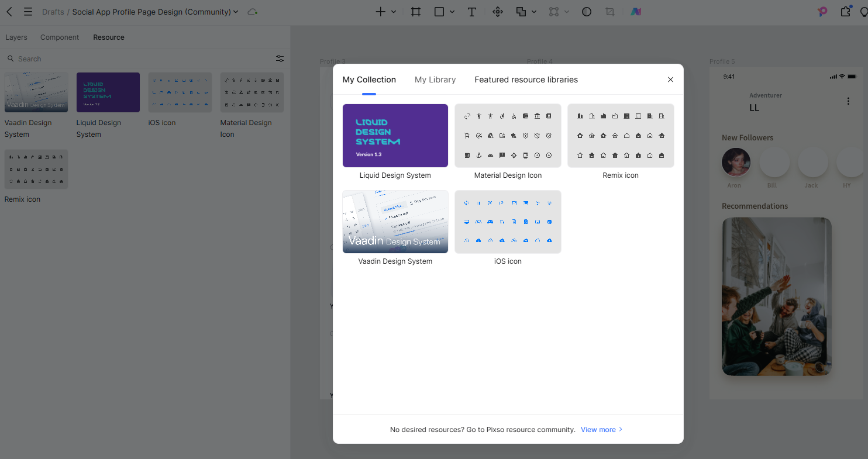
Task: Select the boolean operation tool
Action: 521,12
